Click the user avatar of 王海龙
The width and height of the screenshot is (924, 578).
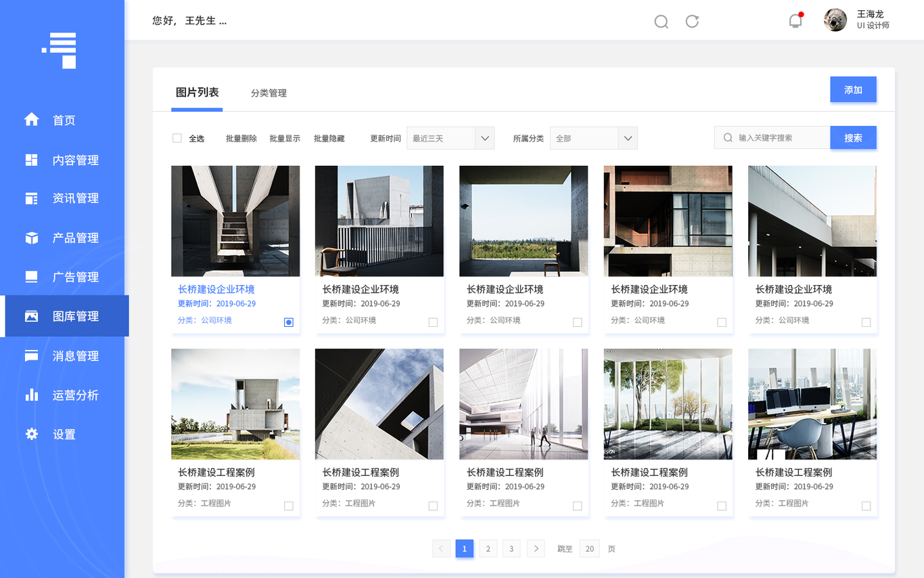[x=835, y=20]
